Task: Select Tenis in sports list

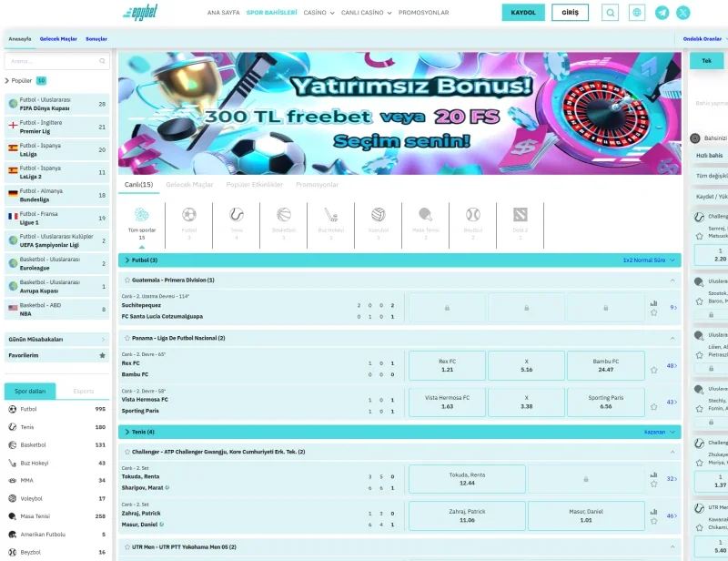Action: tap(56, 427)
